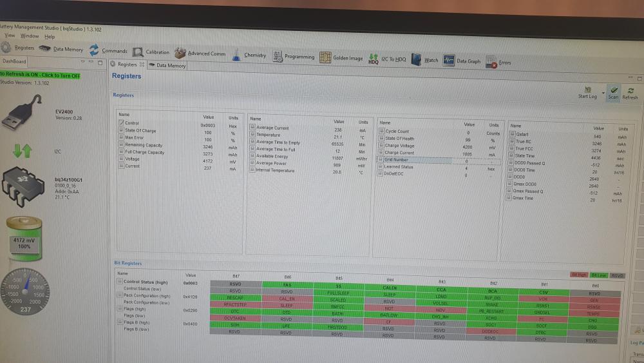The width and height of the screenshot is (644, 363).
Task: Click the Start Log icon
Action: point(588,90)
